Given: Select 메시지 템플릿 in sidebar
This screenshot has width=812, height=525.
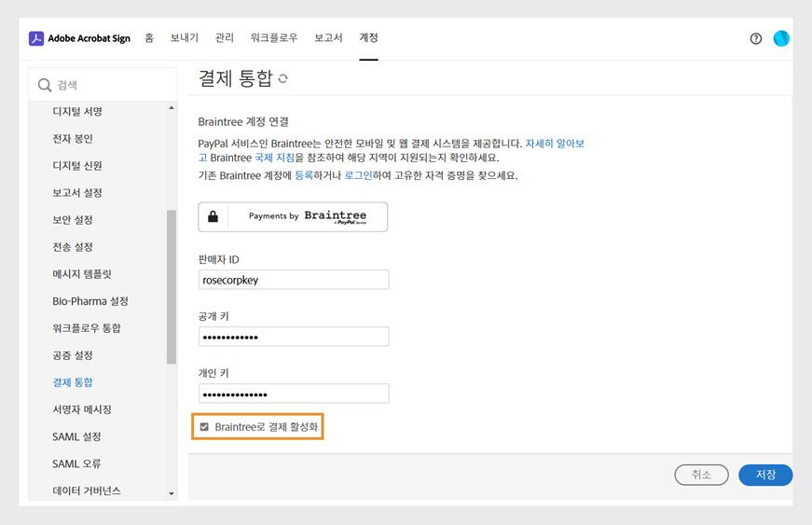Looking at the screenshot, I should click(x=82, y=274).
